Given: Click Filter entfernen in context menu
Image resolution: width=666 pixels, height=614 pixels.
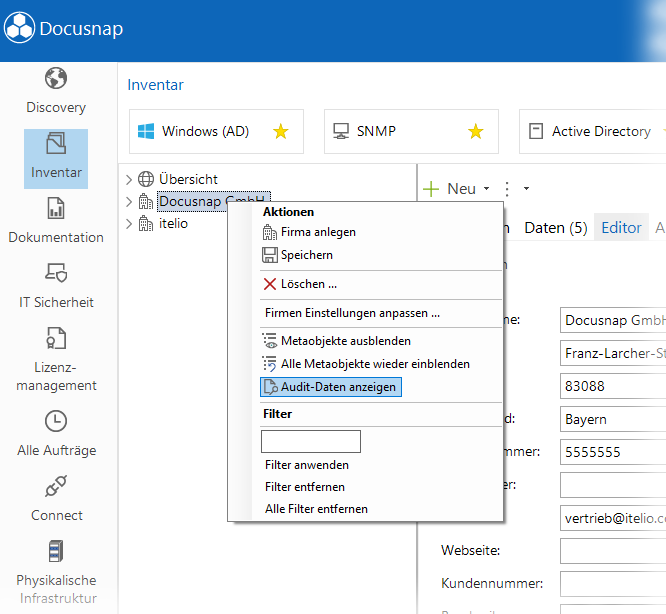Looking at the screenshot, I should pos(305,487).
